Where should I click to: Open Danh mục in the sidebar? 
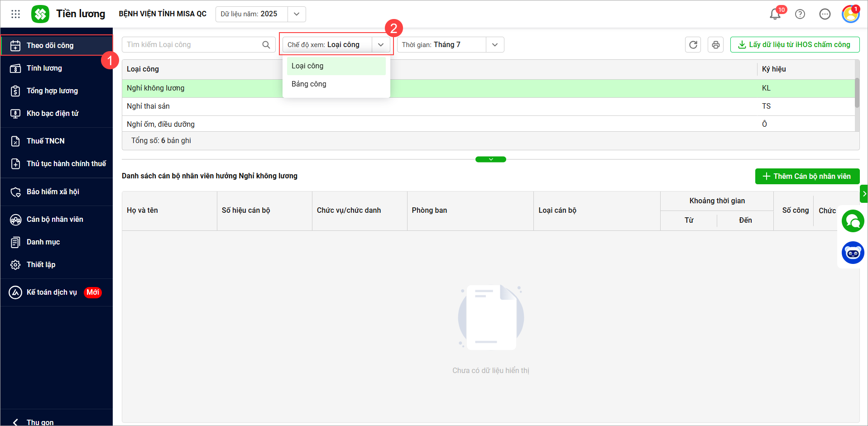pos(57,242)
